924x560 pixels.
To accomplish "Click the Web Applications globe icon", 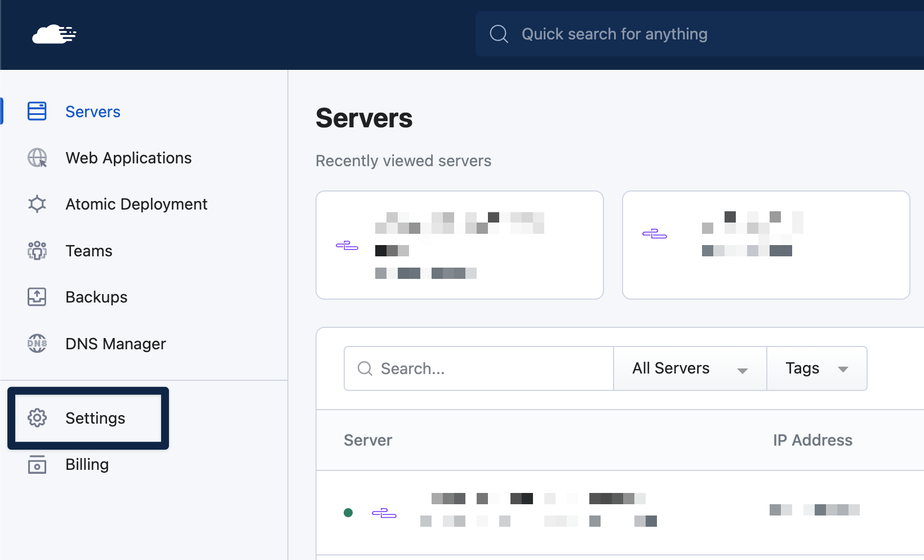I will pos(37,158).
